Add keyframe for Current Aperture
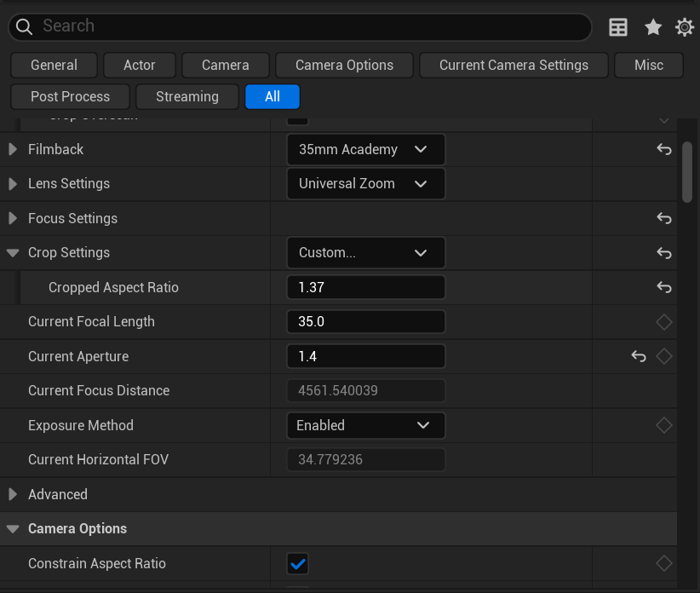 coord(664,356)
